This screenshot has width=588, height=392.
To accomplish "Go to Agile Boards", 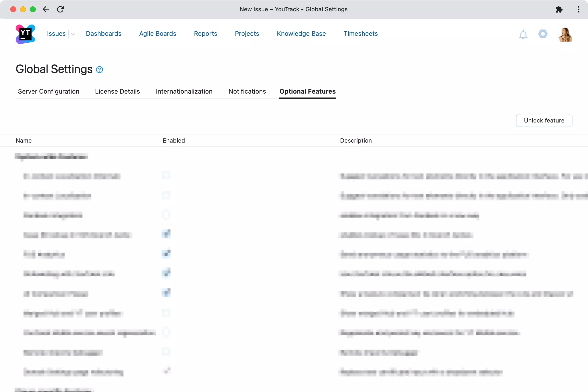I will [158, 34].
